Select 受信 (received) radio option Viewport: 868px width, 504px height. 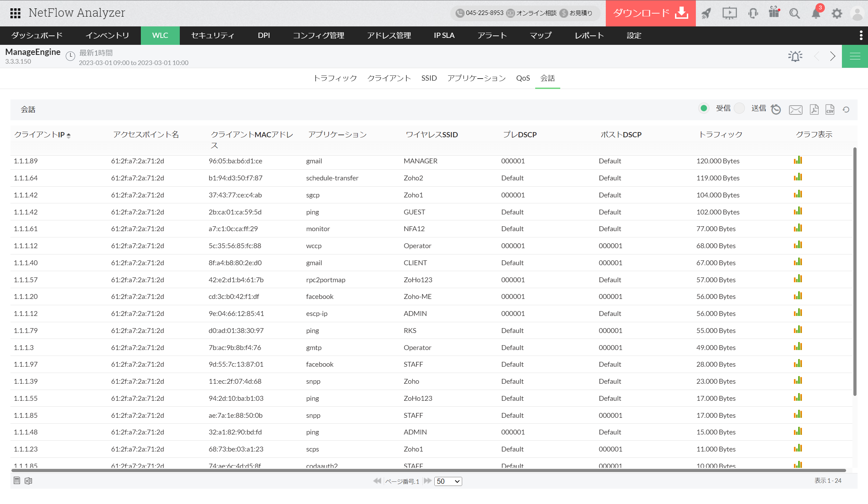point(704,108)
